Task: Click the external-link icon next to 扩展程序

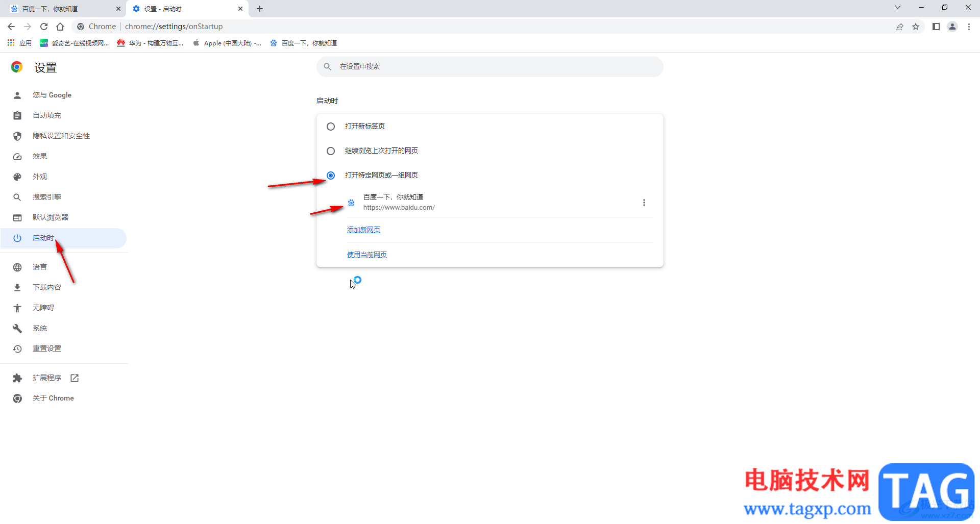Action: point(75,378)
